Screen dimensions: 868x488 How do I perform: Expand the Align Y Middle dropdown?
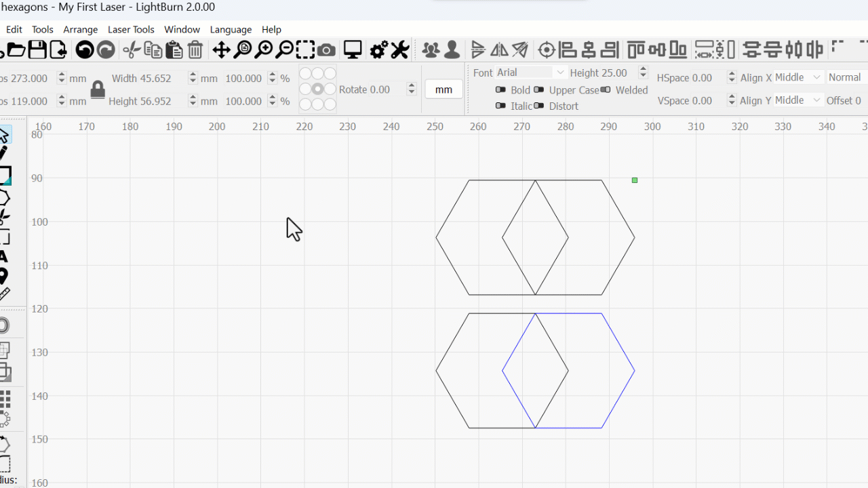(x=798, y=100)
